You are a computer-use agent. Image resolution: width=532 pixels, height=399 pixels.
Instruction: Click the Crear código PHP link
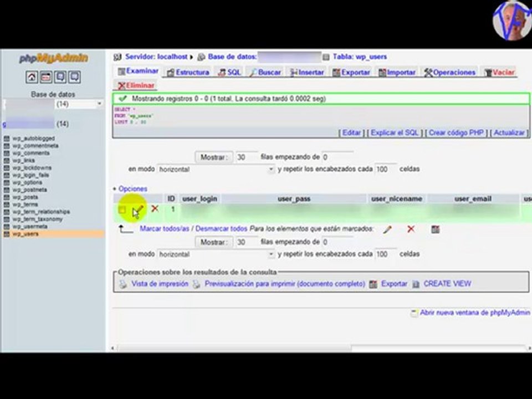click(456, 132)
